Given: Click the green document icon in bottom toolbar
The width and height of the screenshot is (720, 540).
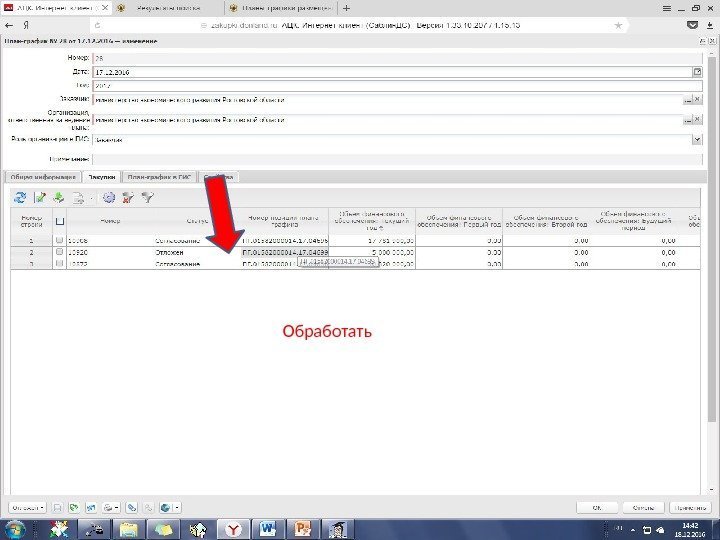Looking at the screenshot, I should (73, 508).
